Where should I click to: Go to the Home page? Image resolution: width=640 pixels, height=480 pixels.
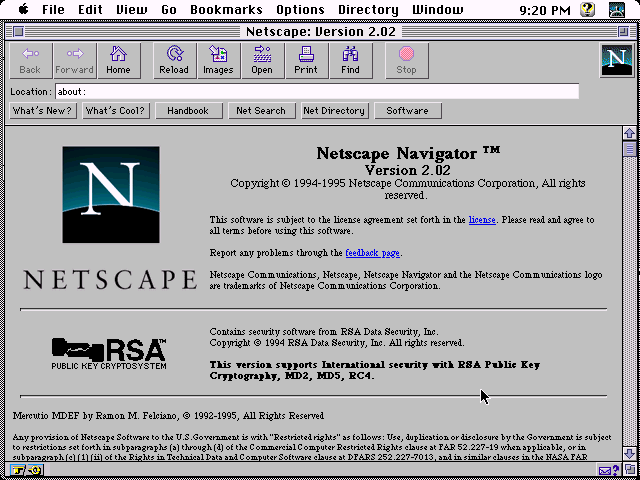click(x=118, y=60)
